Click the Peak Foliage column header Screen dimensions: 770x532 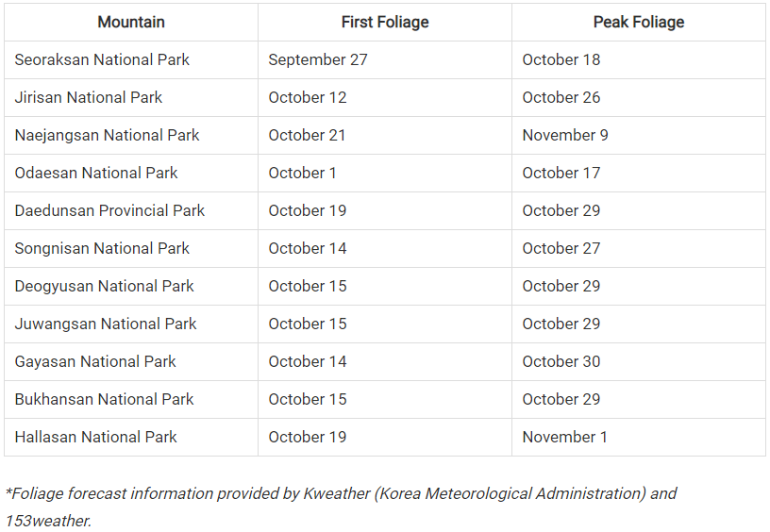(x=639, y=22)
